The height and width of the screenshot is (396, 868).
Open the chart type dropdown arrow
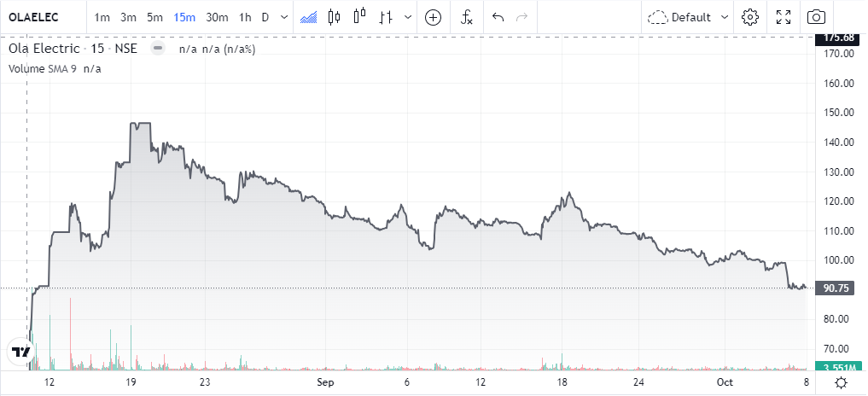(x=407, y=17)
